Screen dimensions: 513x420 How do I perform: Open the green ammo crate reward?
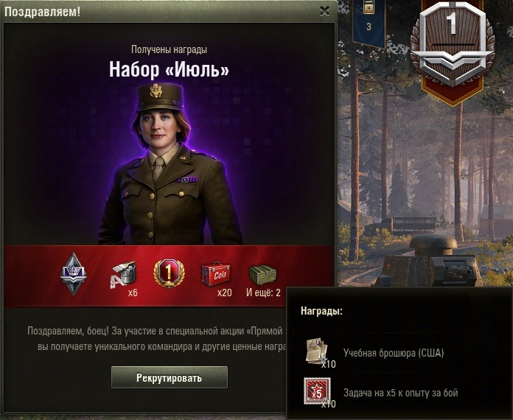pyautogui.click(x=262, y=274)
